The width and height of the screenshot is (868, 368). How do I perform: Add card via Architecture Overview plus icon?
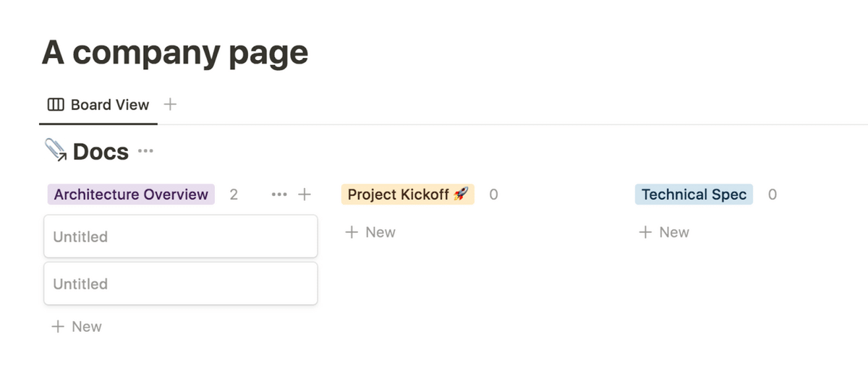(305, 194)
